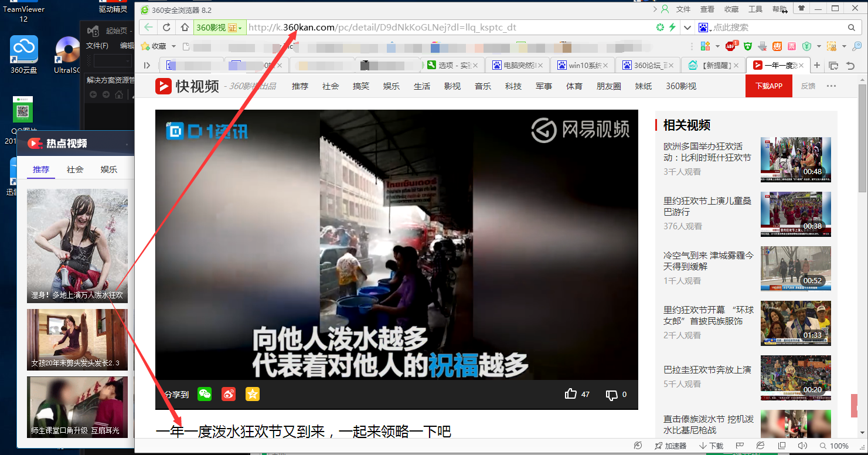Click the red 下载APP button
Screen dimensions: 868x455
[769, 86]
